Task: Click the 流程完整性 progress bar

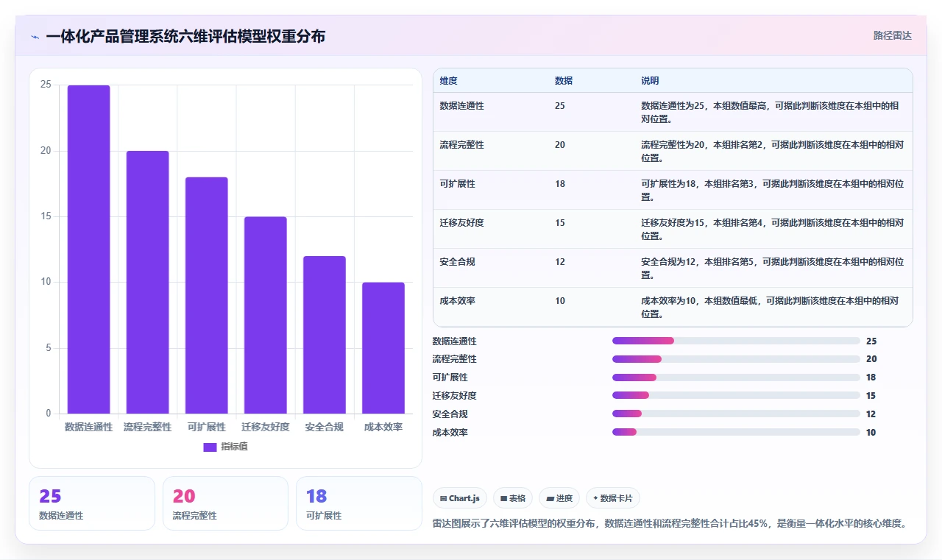Action: [x=736, y=359]
